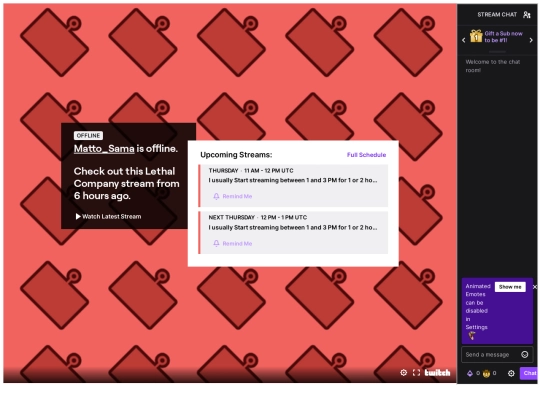Click the Show me button
Viewport: 540px width, 405px height.
[510, 287]
